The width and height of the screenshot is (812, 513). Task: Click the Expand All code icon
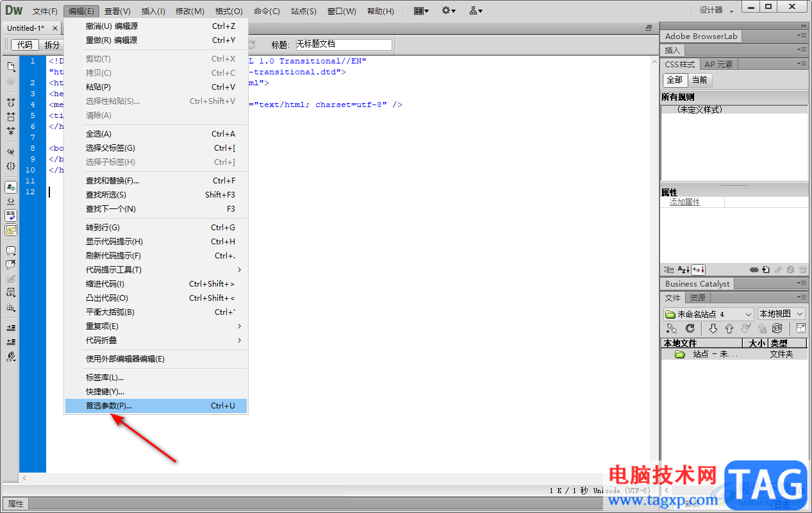click(11, 131)
